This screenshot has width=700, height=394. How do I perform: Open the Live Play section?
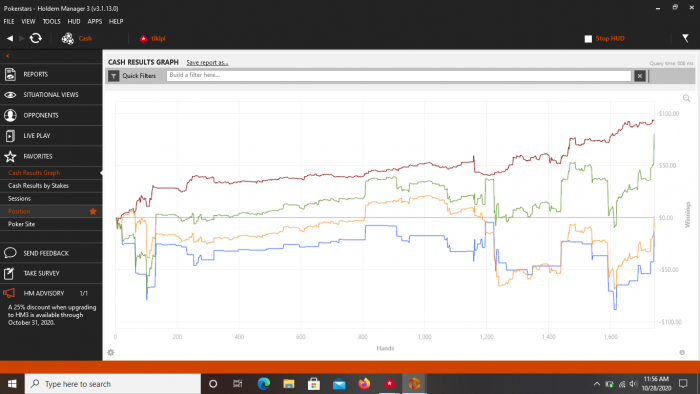pyautogui.click(x=51, y=136)
